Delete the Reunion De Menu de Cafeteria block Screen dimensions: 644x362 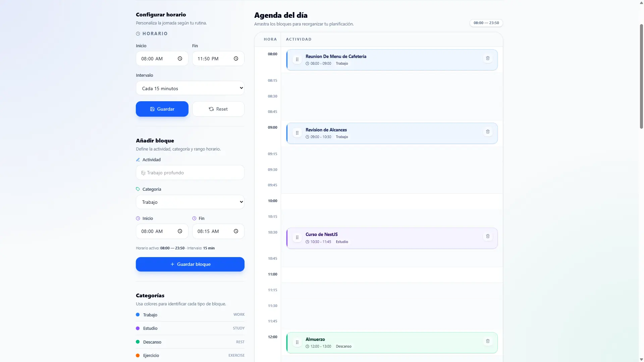coord(488,58)
